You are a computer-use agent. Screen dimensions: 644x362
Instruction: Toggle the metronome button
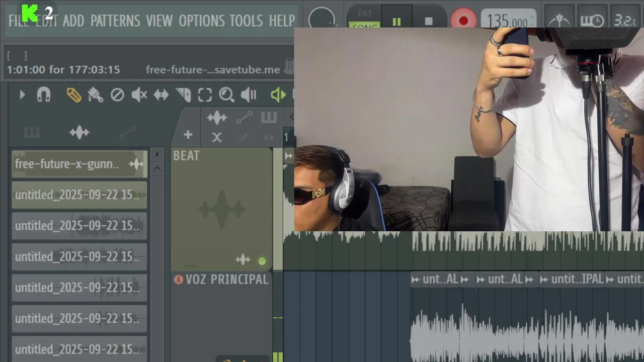[559, 20]
